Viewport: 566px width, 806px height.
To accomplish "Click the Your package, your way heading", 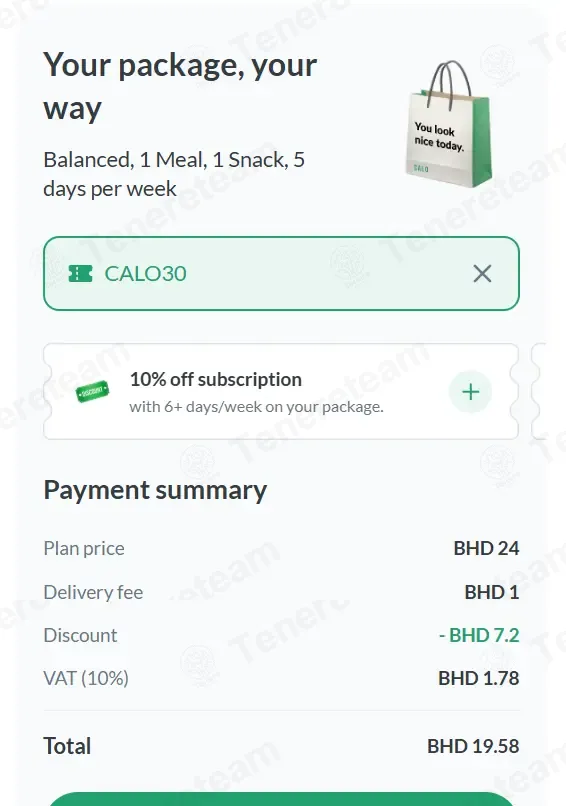I will click(180, 86).
